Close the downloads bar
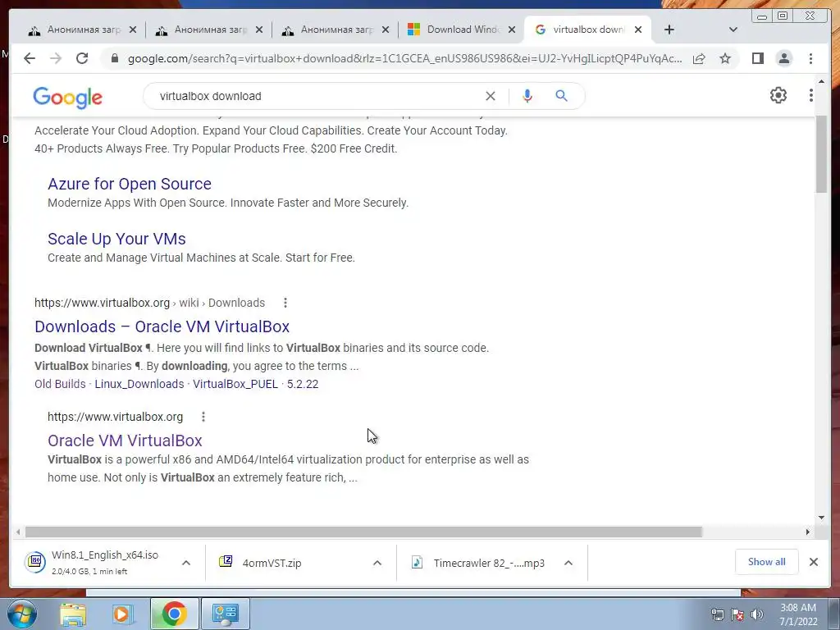 point(813,562)
